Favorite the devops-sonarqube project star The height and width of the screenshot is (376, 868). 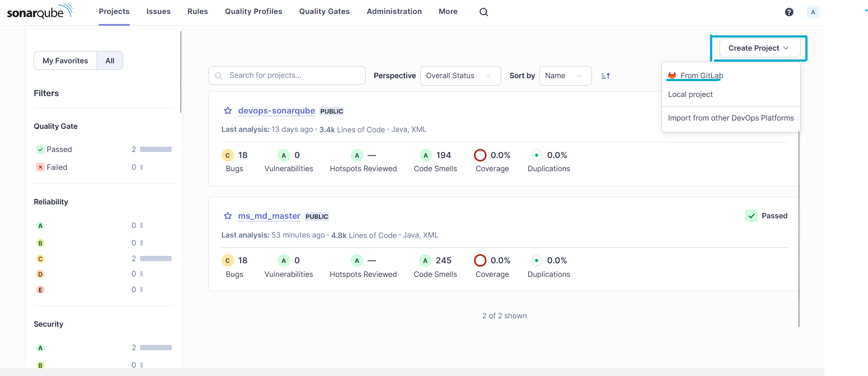tap(228, 111)
